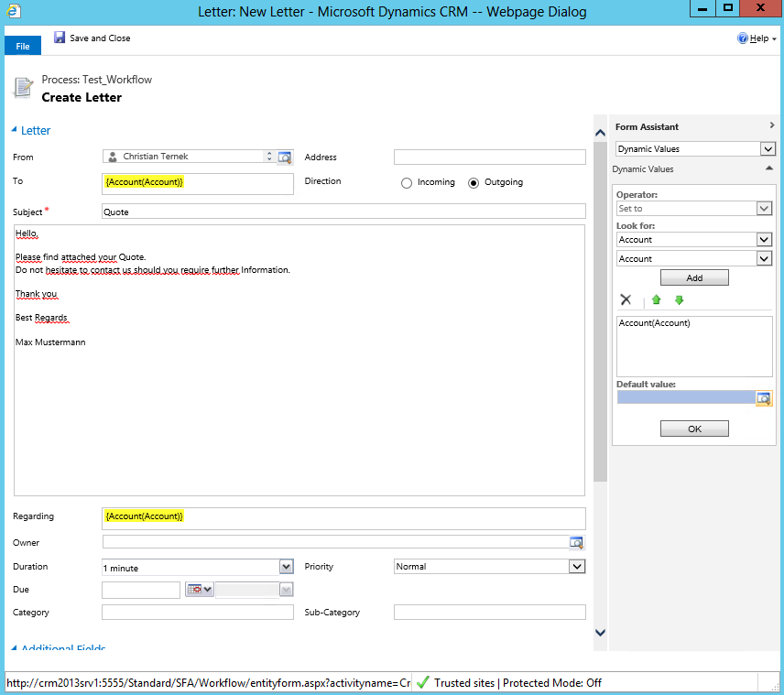Move dynamic value up with green arrow
Viewport: 784px width, 695px height.
coord(656,300)
